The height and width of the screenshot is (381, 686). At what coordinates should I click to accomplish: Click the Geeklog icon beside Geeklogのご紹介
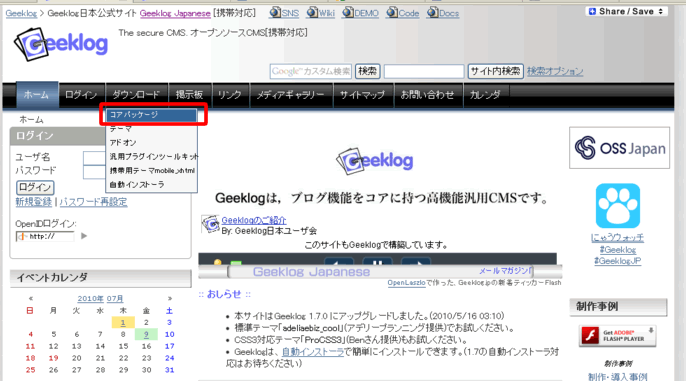tap(210, 224)
